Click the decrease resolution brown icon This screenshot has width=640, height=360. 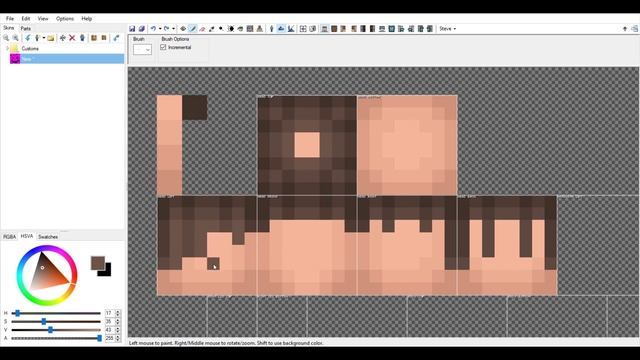coord(104,38)
